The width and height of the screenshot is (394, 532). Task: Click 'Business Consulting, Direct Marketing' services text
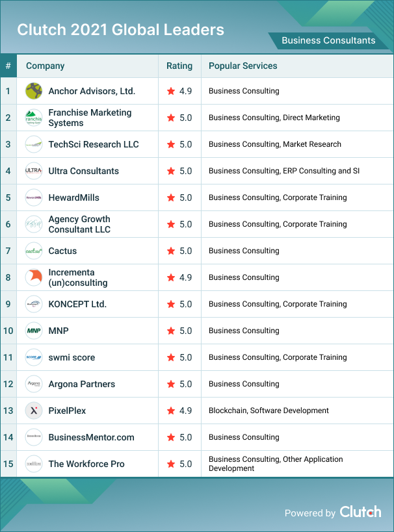274,118
